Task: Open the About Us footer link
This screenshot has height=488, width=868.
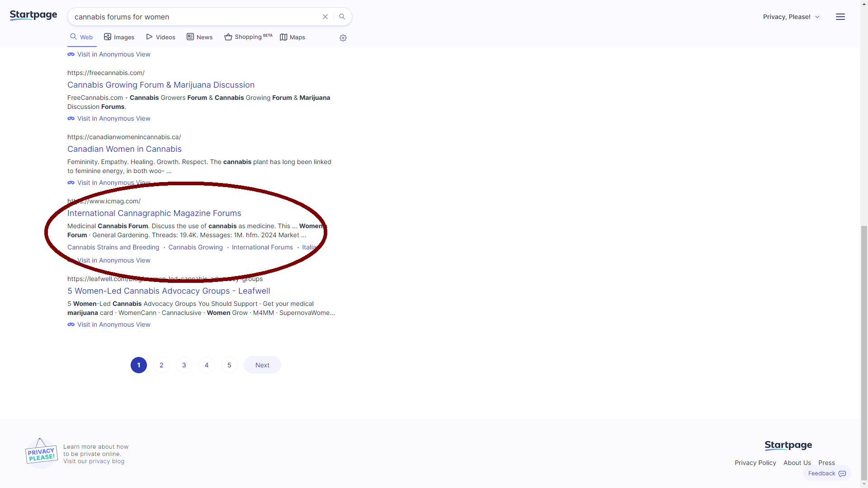Action: point(797,463)
